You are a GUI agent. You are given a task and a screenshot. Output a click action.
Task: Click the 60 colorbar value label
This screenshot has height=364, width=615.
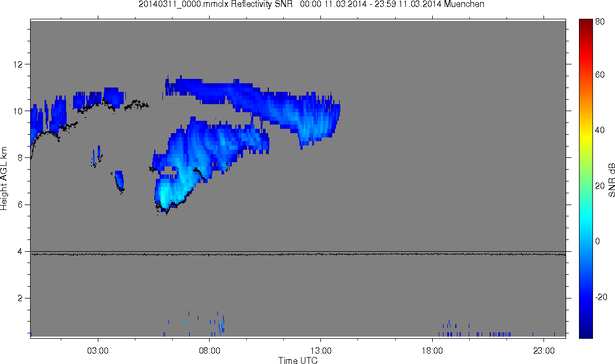point(600,75)
